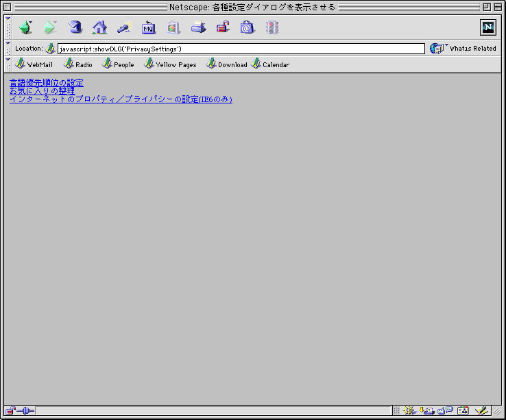Open My Netscape
This screenshot has width=506, height=420.
149,27
